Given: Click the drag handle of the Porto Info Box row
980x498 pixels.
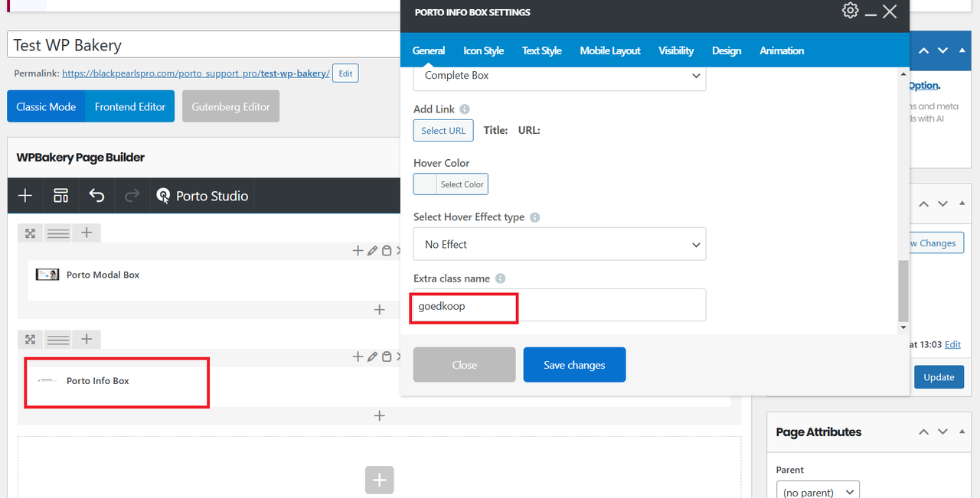Looking at the screenshot, I should click(x=58, y=340).
